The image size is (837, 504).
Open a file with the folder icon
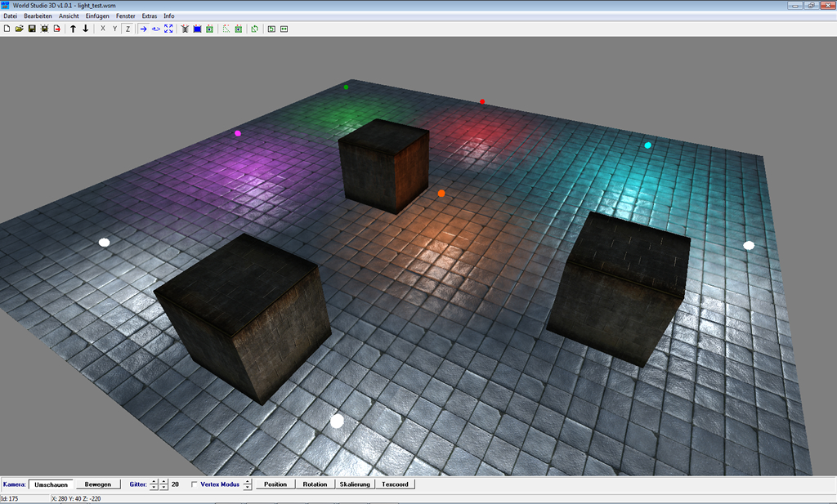tap(19, 29)
